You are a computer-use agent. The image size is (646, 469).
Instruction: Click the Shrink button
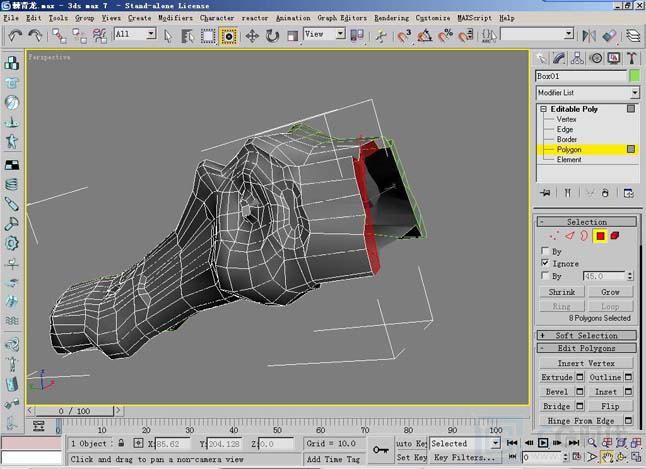(562, 292)
